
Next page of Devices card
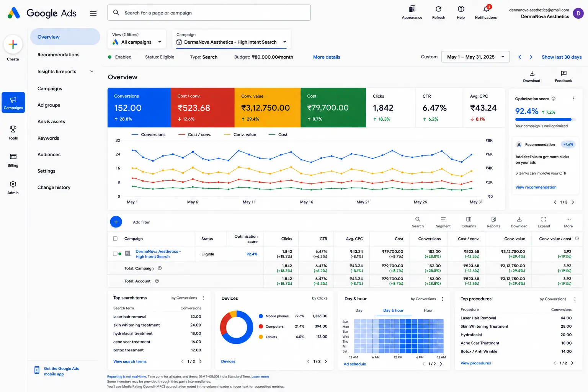point(326,361)
